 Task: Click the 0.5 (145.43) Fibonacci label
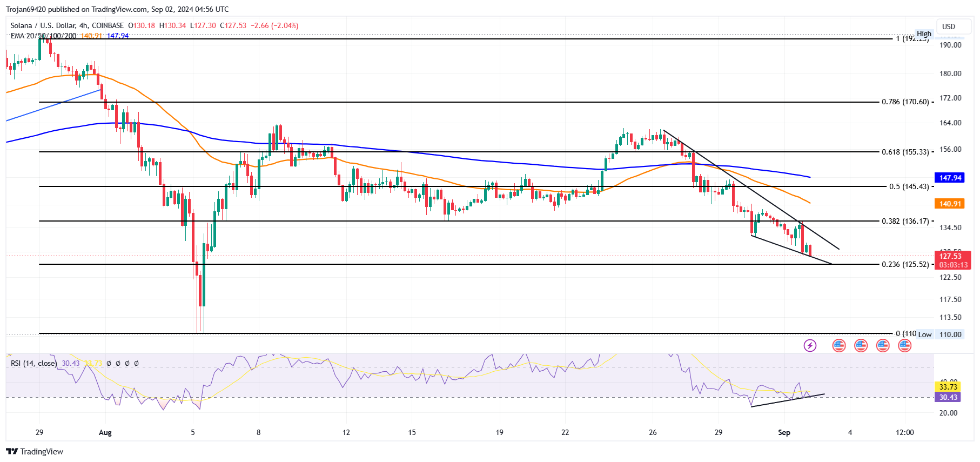pyautogui.click(x=909, y=186)
